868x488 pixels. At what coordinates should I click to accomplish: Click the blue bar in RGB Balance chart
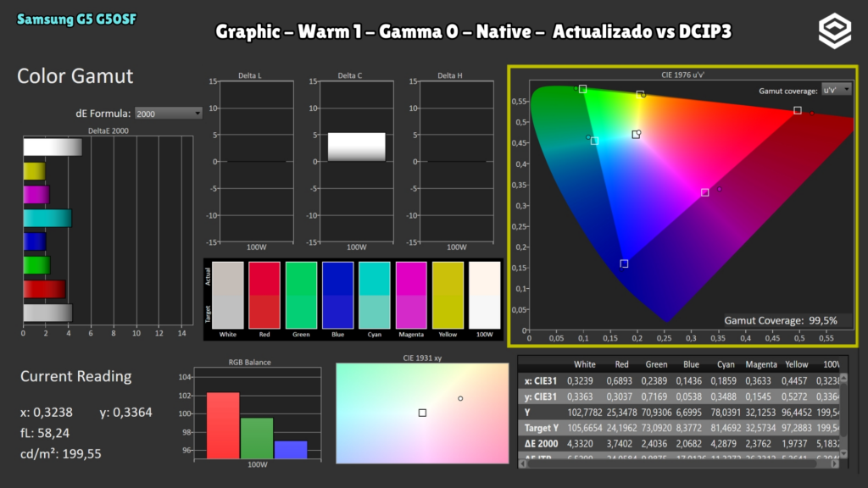[x=291, y=450]
